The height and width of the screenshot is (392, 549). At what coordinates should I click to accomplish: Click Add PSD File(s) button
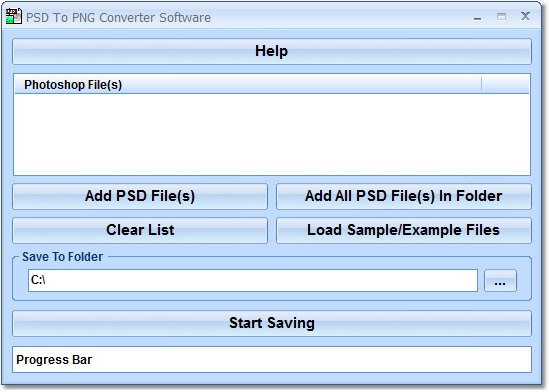[140, 196]
